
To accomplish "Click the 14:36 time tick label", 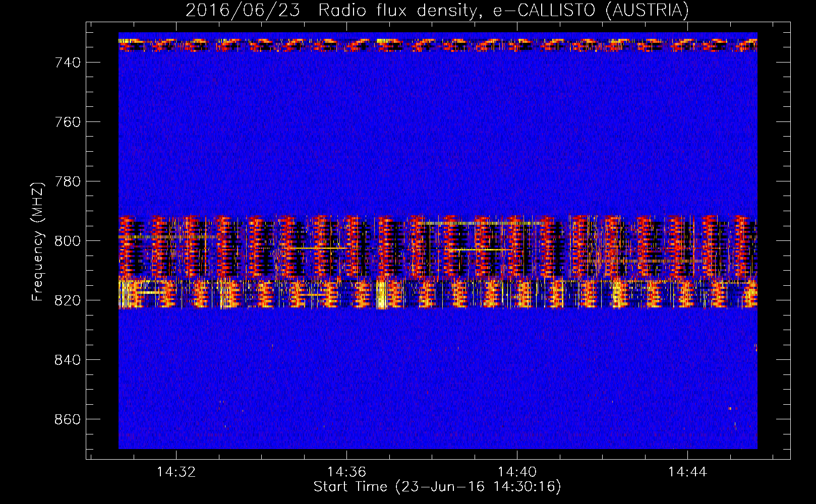I will (x=346, y=472).
